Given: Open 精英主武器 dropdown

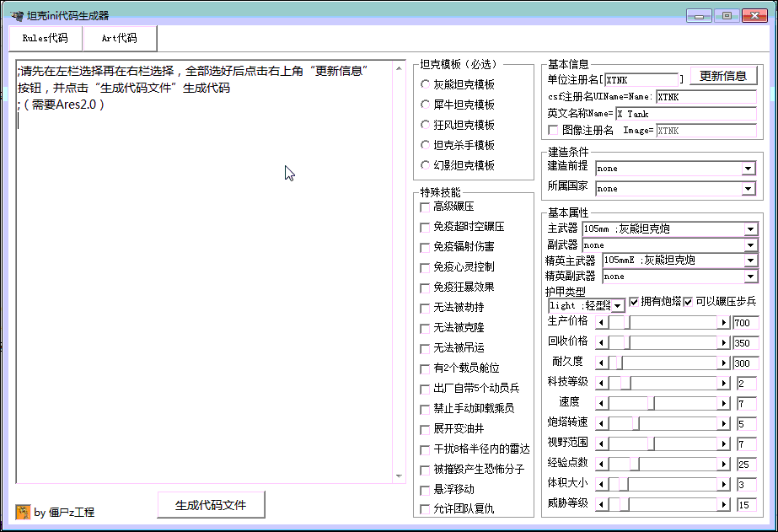Looking at the screenshot, I should pyautogui.click(x=751, y=260).
